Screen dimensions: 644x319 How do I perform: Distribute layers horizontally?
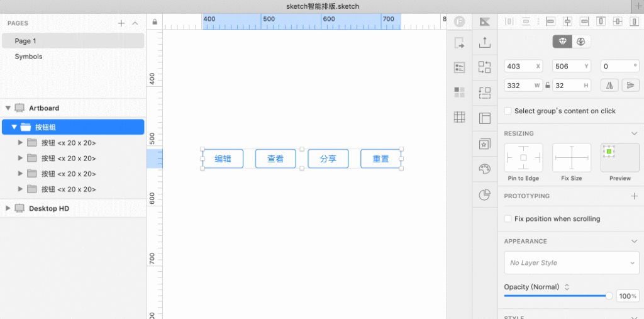509,21
